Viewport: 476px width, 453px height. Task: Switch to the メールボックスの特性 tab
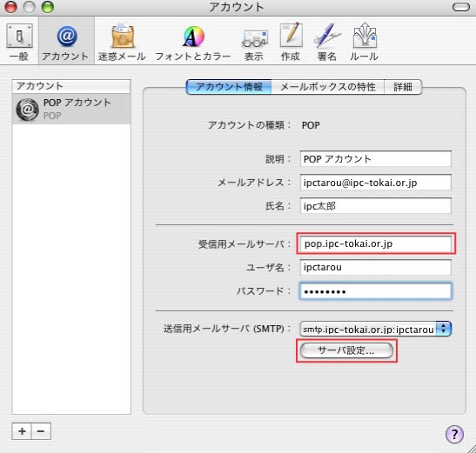click(x=327, y=87)
